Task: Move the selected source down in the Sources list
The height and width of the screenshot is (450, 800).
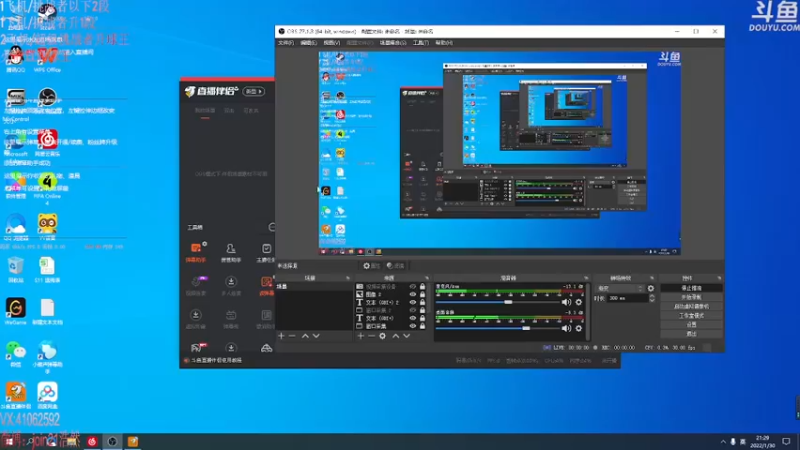Action: tap(407, 336)
